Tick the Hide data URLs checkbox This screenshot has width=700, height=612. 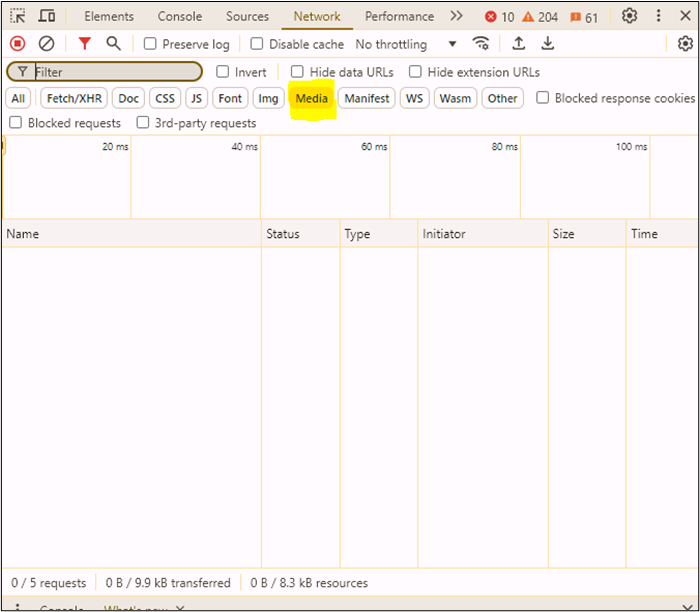point(297,72)
